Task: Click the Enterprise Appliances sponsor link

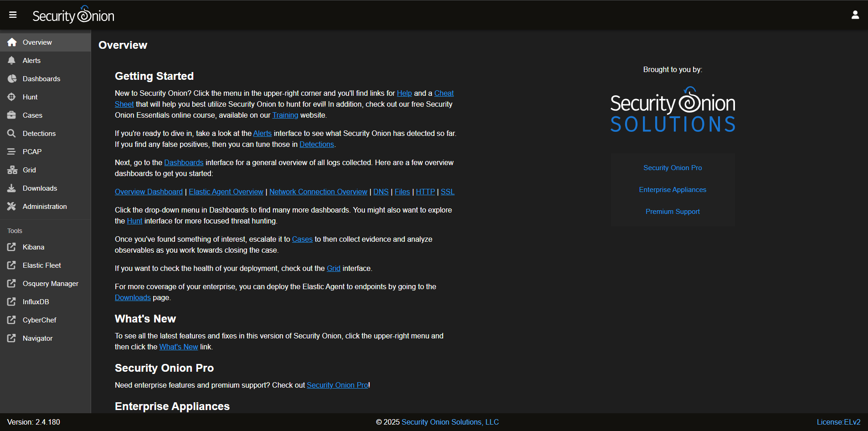Action: (673, 190)
